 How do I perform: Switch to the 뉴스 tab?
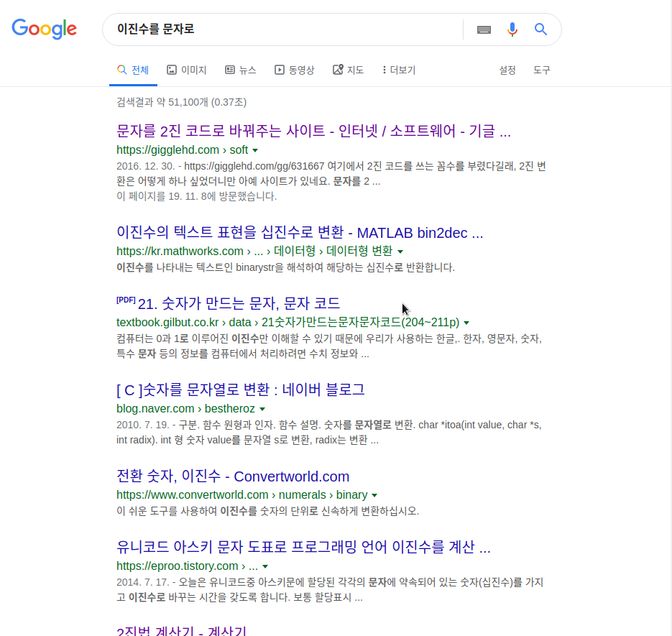pos(241,70)
